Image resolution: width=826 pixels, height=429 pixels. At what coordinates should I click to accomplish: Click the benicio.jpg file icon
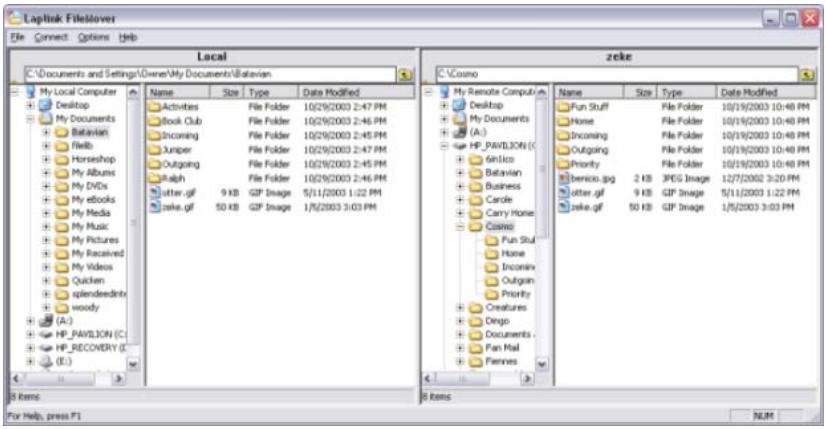click(x=564, y=179)
